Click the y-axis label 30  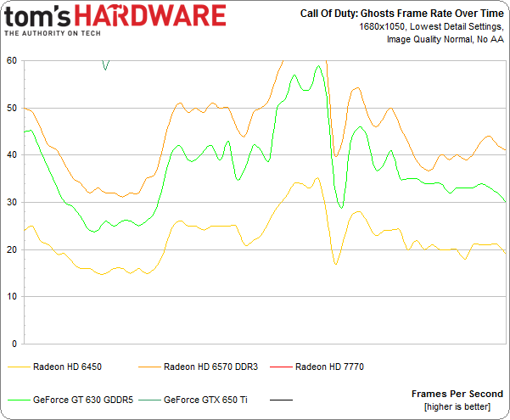pos(12,202)
